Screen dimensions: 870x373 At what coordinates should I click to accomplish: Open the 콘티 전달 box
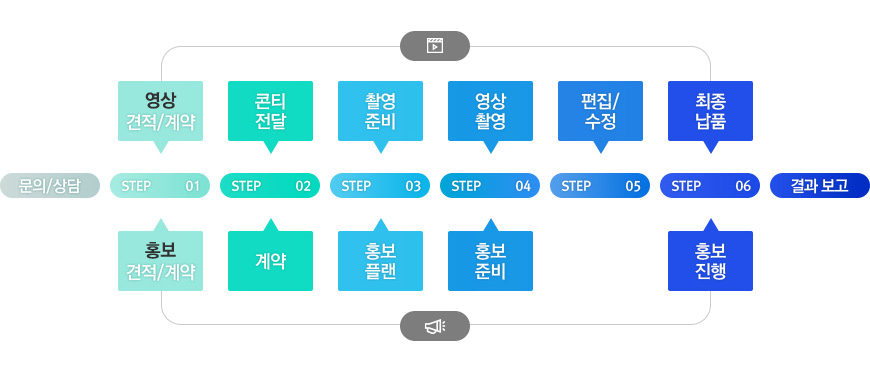point(270,111)
